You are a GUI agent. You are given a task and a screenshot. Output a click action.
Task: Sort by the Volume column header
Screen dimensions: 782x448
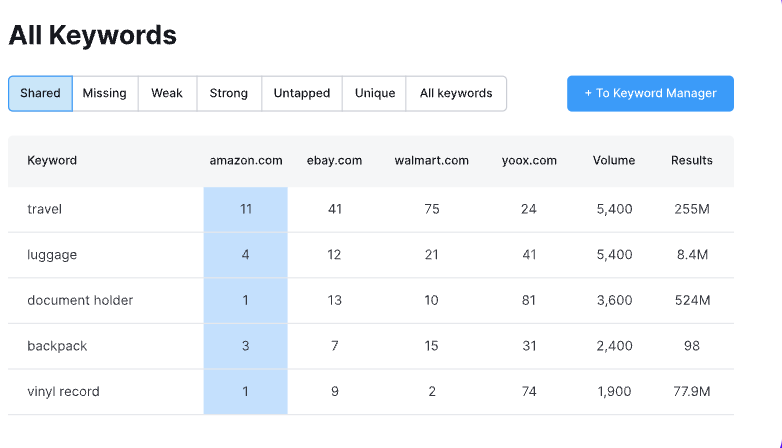(x=614, y=161)
